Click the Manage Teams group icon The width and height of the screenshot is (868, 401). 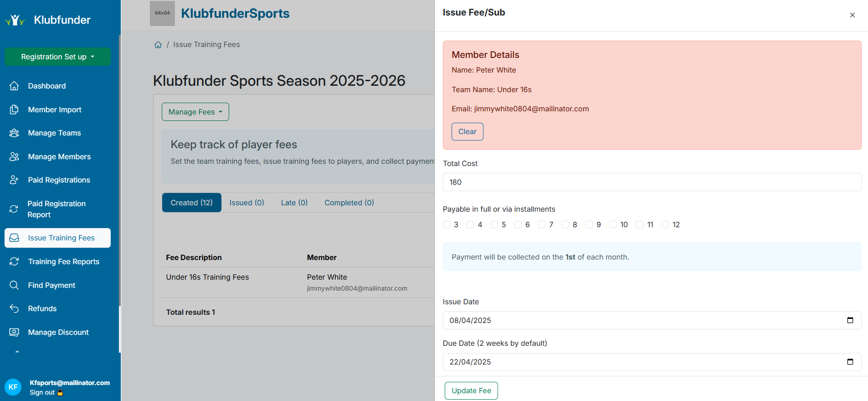[14, 133]
